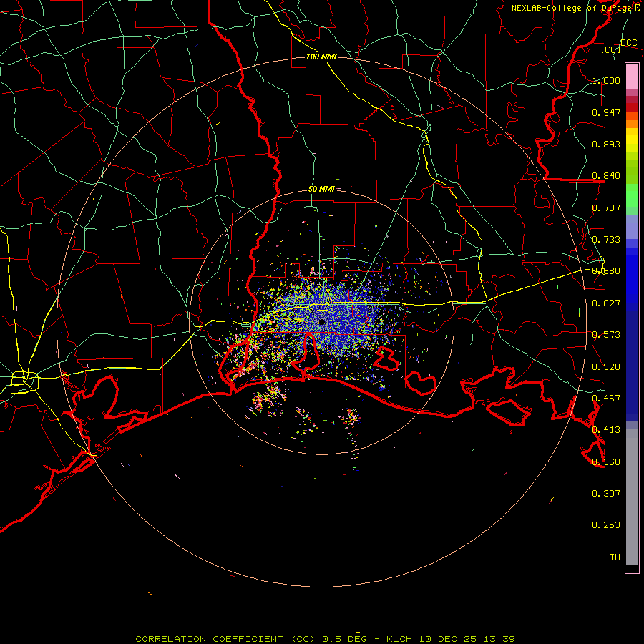Click the 0.360 legend value
Viewport: 644px width, 644px height.
(606, 462)
